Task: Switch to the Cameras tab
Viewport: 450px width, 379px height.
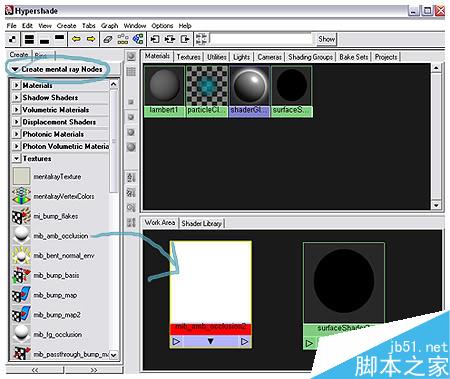Action: (x=269, y=57)
